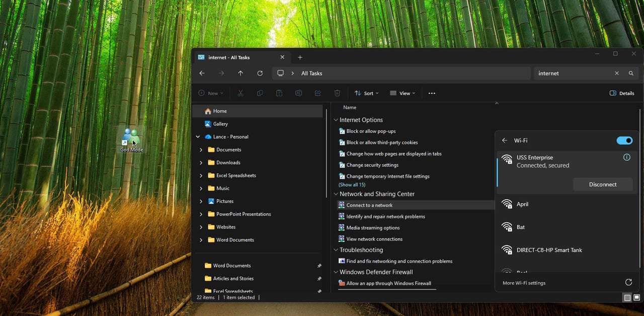Collapse the Internet Options group
The image size is (644, 316).
pyautogui.click(x=336, y=120)
